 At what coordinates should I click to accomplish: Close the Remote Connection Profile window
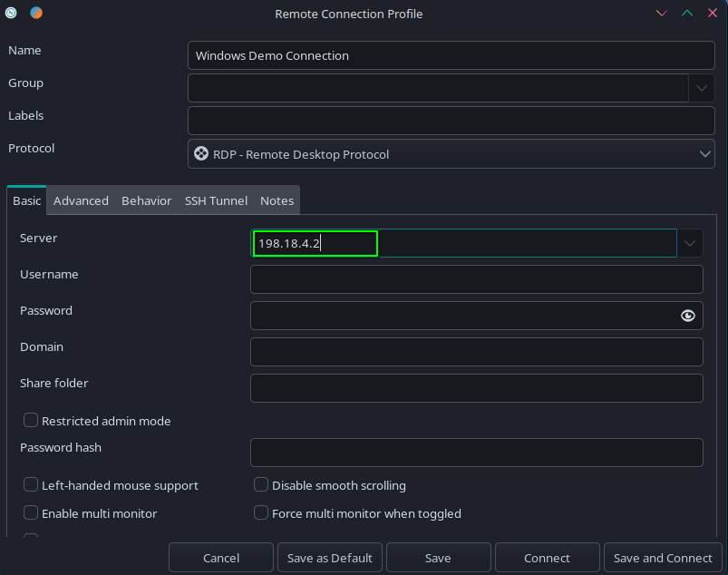pos(712,14)
